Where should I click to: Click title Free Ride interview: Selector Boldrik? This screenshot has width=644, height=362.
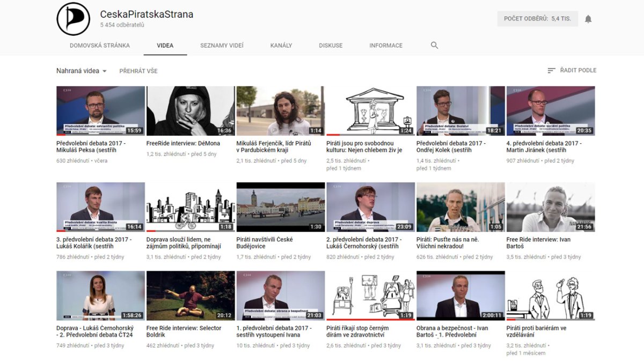(184, 331)
